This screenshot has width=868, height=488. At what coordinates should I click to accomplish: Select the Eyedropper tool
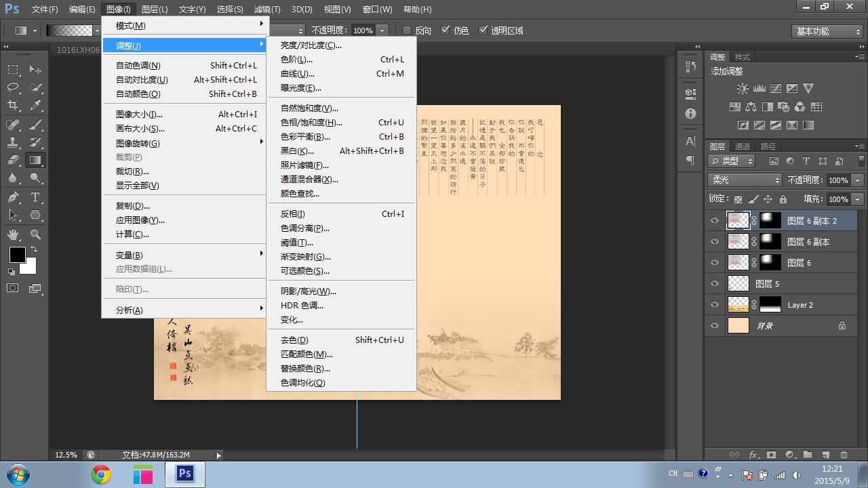tap(35, 105)
